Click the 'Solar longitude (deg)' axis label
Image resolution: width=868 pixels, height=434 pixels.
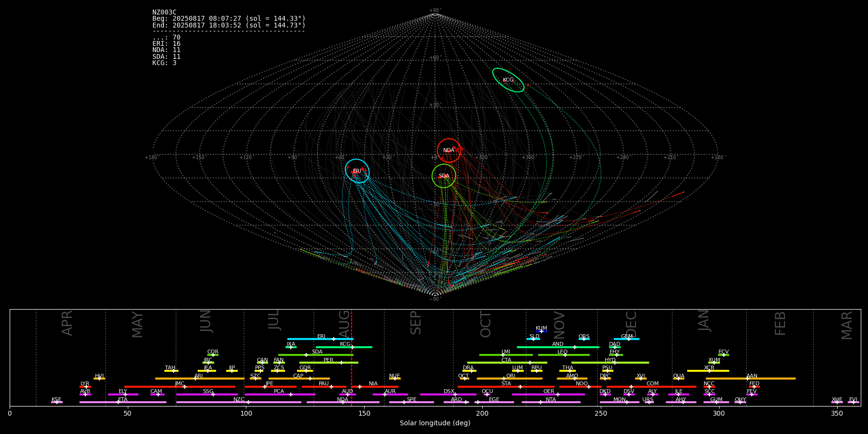click(x=435, y=423)
